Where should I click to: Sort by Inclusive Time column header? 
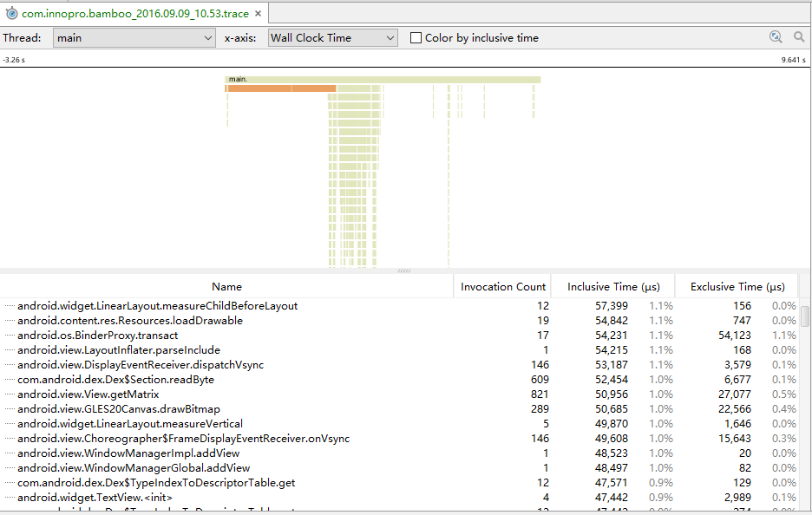pyautogui.click(x=612, y=286)
